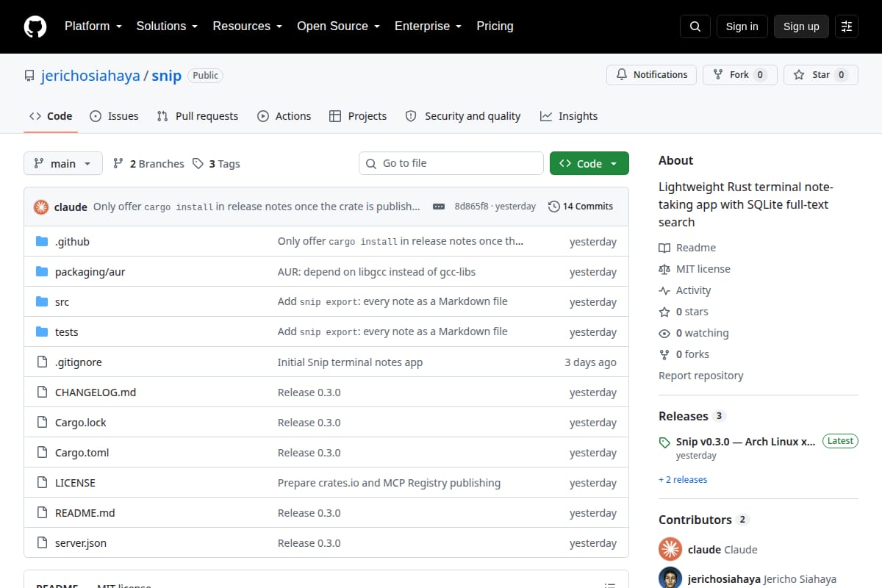Viewport: 882px width, 588px height.
Task: Click the scale icon beside MIT license
Action: click(664, 269)
